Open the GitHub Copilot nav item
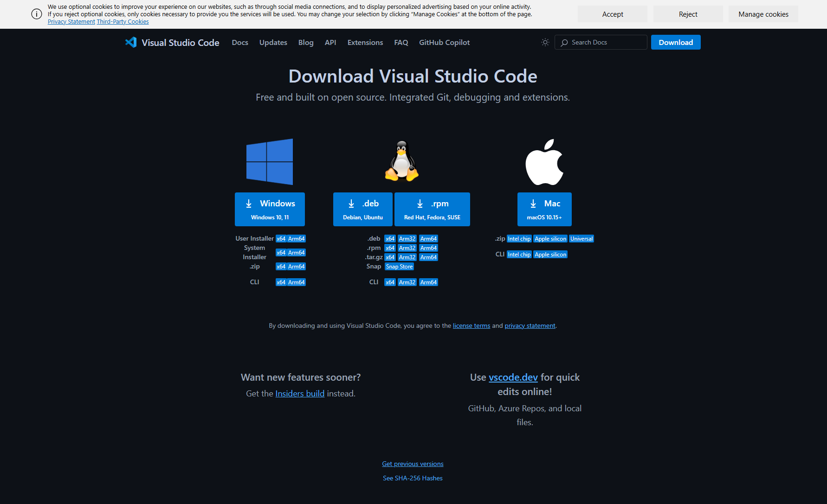 (445, 42)
